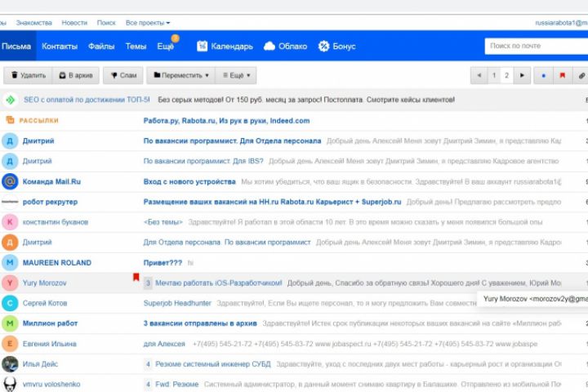Expand thread count 3 on Yury Morozov mail

pos(148,283)
